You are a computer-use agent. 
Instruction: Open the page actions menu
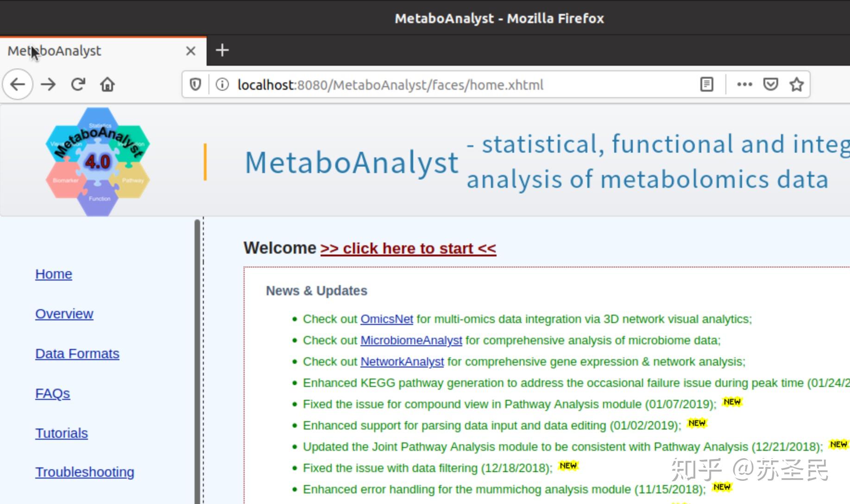[x=744, y=84]
